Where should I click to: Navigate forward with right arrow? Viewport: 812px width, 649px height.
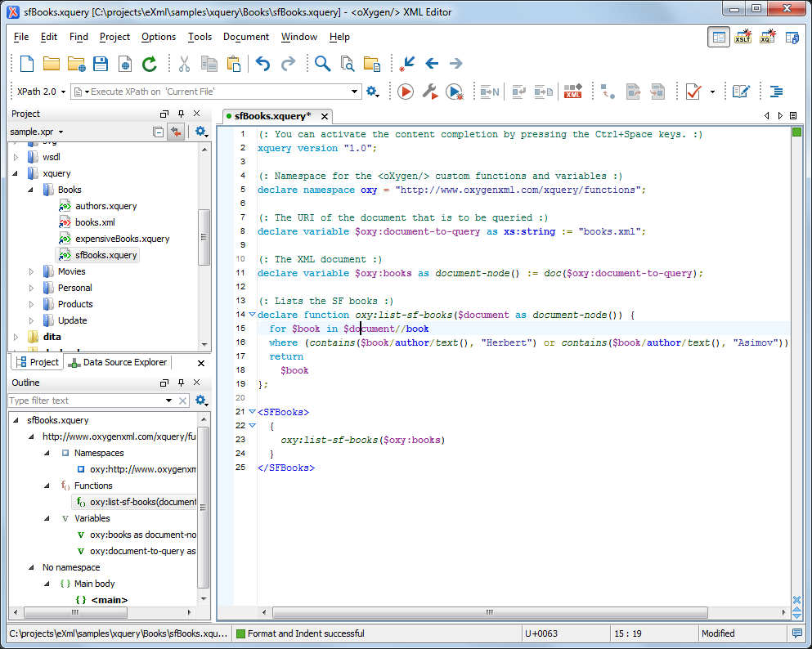[455, 64]
